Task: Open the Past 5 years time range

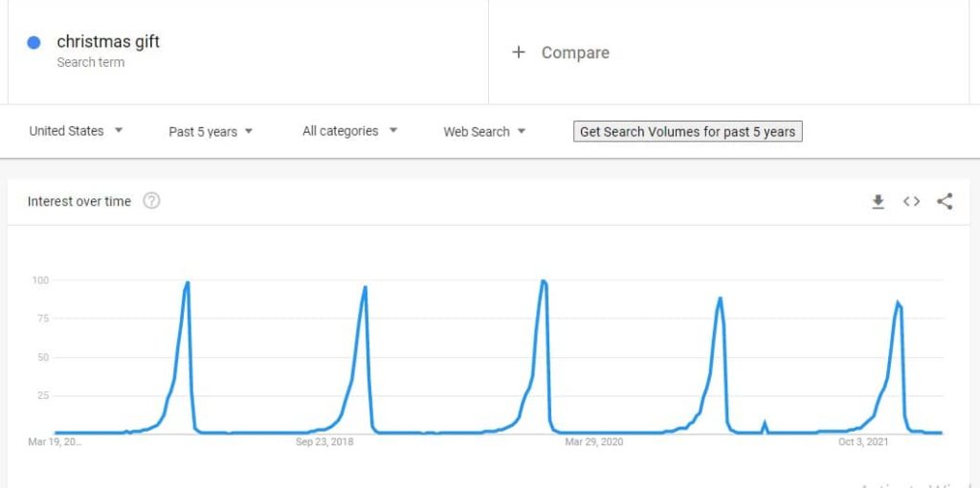Action: (211, 132)
